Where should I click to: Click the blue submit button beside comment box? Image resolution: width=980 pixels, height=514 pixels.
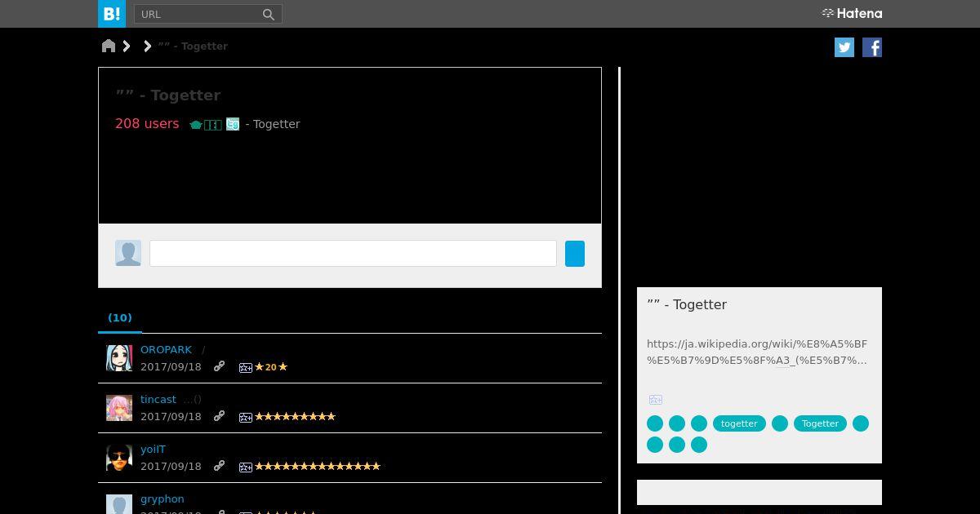click(x=575, y=253)
